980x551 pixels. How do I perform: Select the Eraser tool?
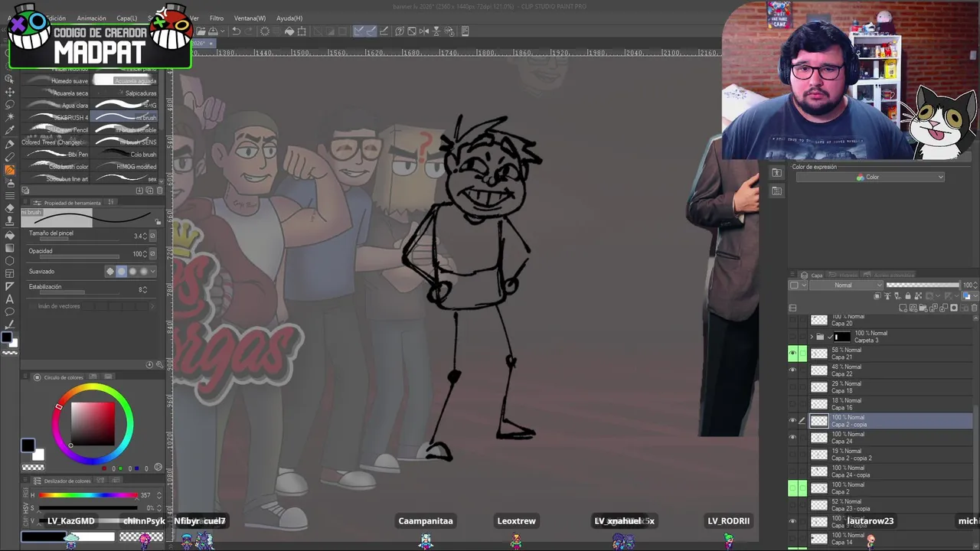coord(9,208)
